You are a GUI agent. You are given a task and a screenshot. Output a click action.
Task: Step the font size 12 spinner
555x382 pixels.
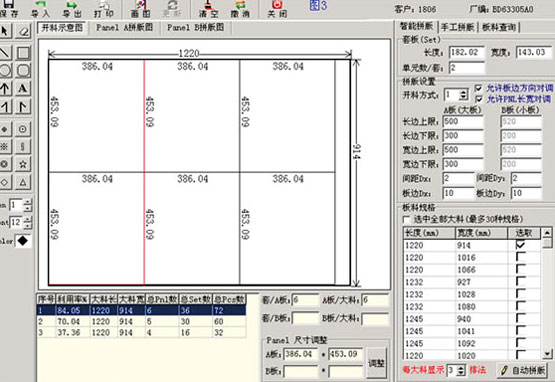click(x=28, y=223)
